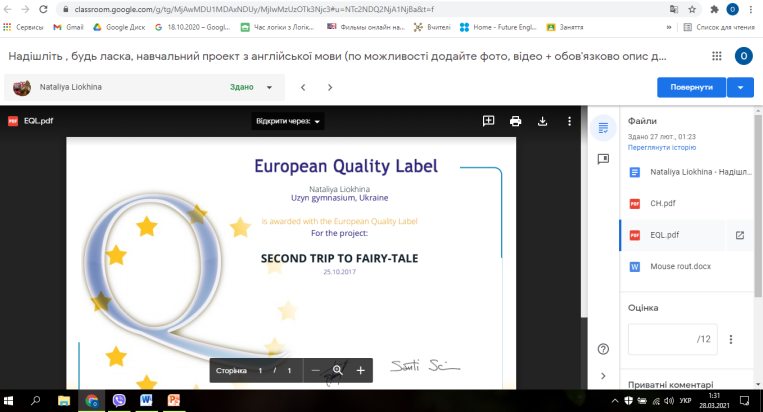Open the 'Переглянути історію' link
Image resolution: width=763 pixels, height=412 pixels.
pyautogui.click(x=662, y=147)
